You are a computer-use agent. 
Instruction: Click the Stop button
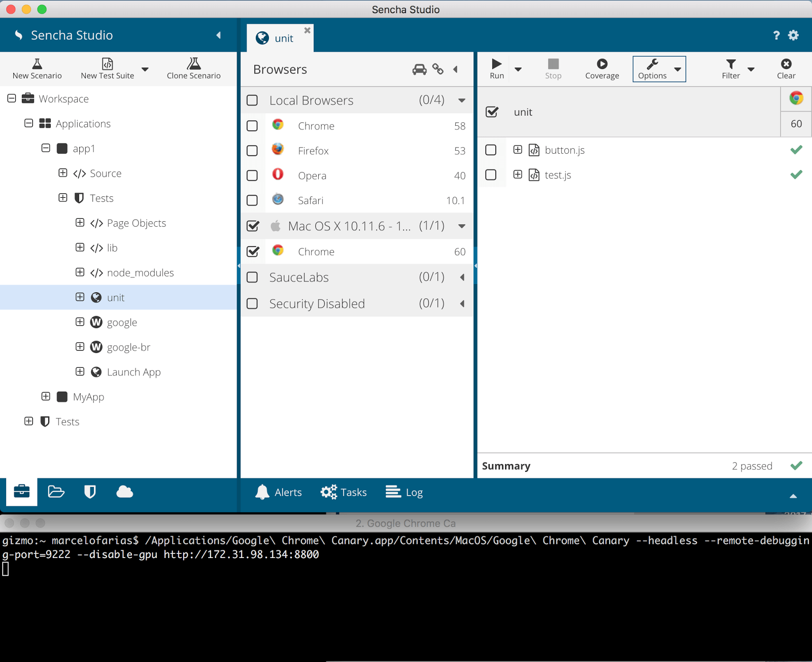click(x=553, y=69)
